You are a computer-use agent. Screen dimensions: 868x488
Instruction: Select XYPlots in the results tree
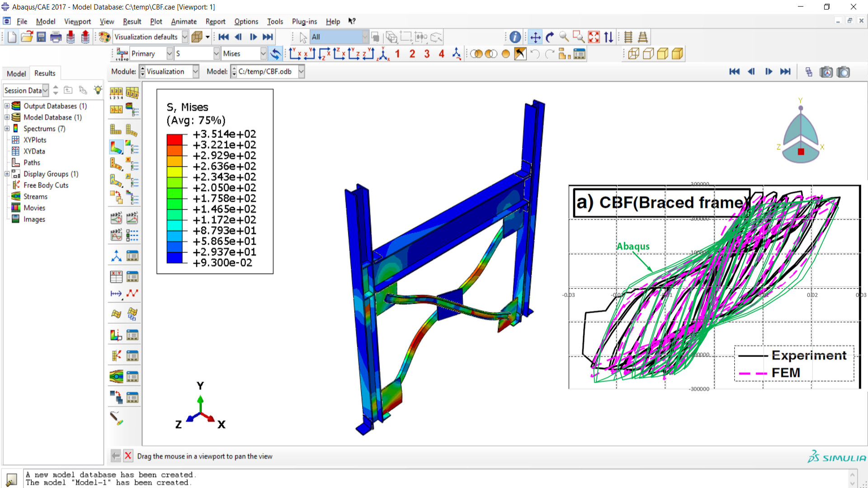[35, 140]
